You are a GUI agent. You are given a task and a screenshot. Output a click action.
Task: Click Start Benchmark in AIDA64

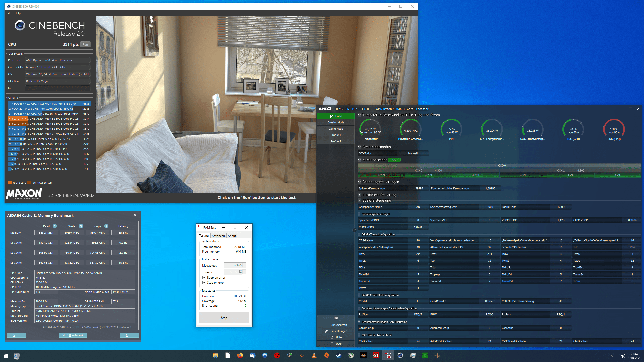click(73, 335)
